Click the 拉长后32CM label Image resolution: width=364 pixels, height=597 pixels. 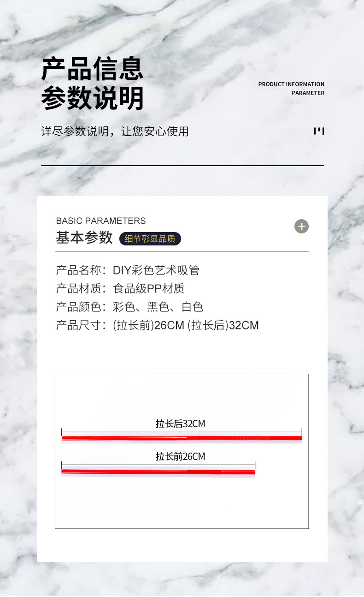pos(180,424)
